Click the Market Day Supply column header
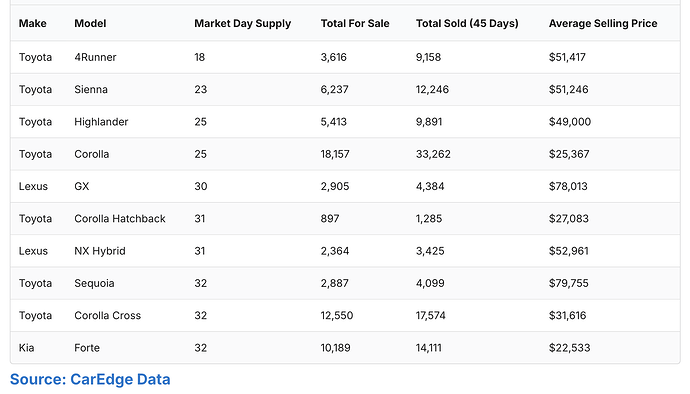Viewport: 690px width, 394px height. 242,23
